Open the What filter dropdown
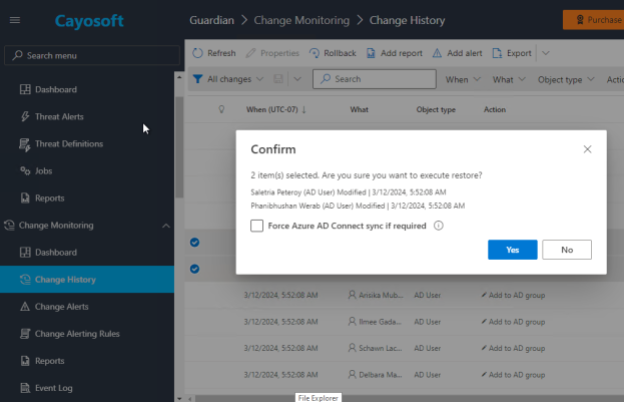The height and width of the screenshot is (402, 624). (509, 80)
